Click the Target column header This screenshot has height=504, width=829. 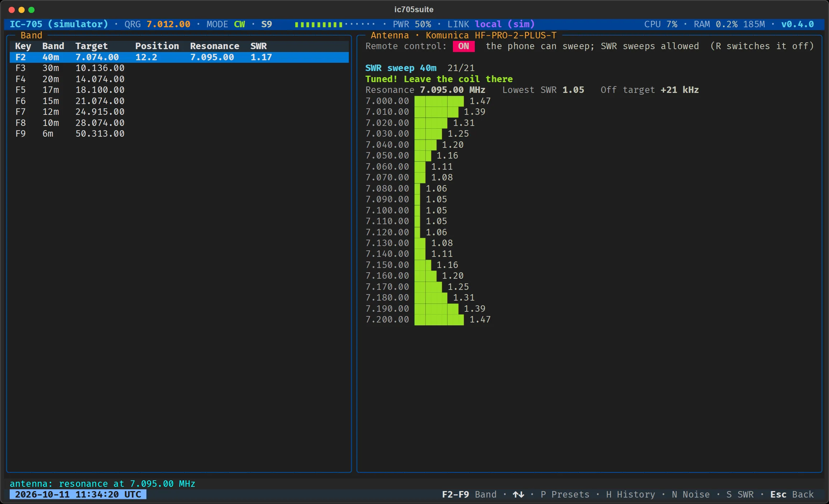click(92, 46)
